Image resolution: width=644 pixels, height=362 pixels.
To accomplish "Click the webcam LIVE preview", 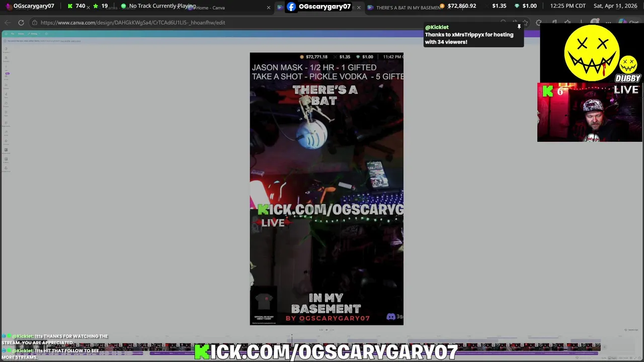I will pos(590,112).
